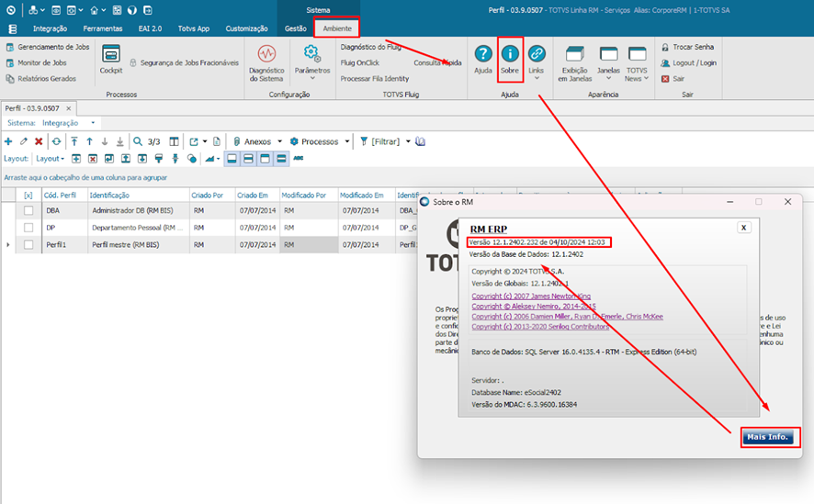Open the Sobre info icon
The image size is (814, 504).
click(x=510, y=54)
